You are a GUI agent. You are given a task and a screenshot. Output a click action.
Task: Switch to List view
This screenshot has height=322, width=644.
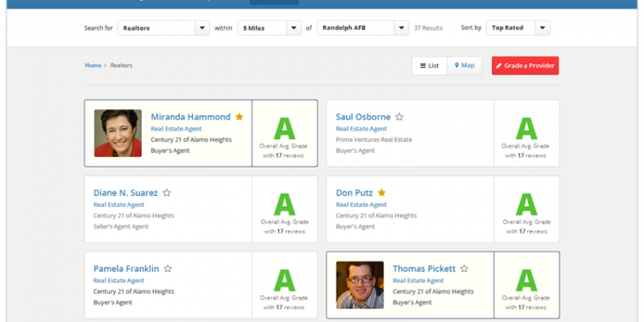click(x=429, y=66)
